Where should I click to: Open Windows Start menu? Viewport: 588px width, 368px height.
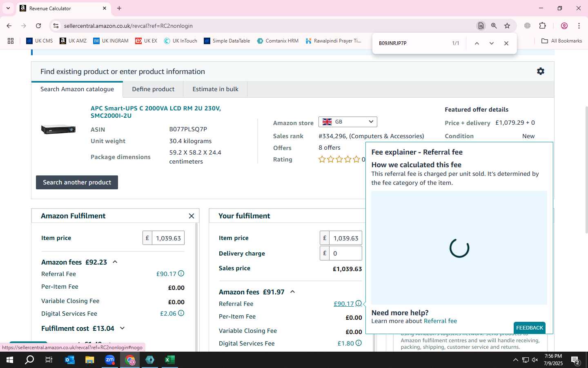tap(10, 360)
